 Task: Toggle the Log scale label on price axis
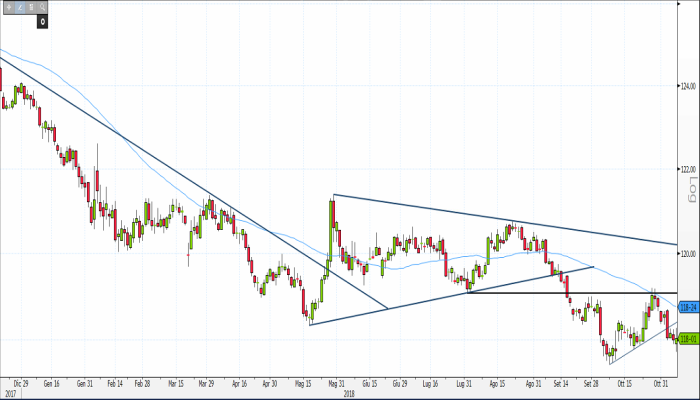[x=687, y=185]
